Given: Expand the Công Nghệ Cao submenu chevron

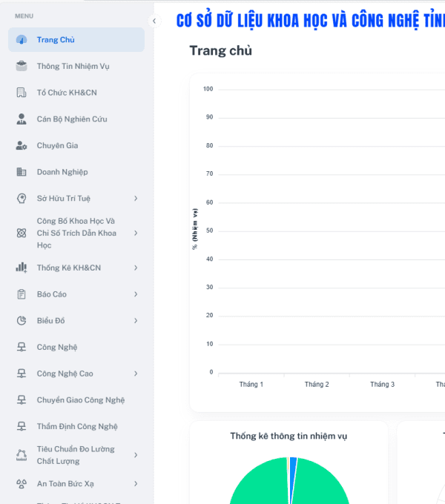Looking at the screenshot, I should (x=136, y=374).
